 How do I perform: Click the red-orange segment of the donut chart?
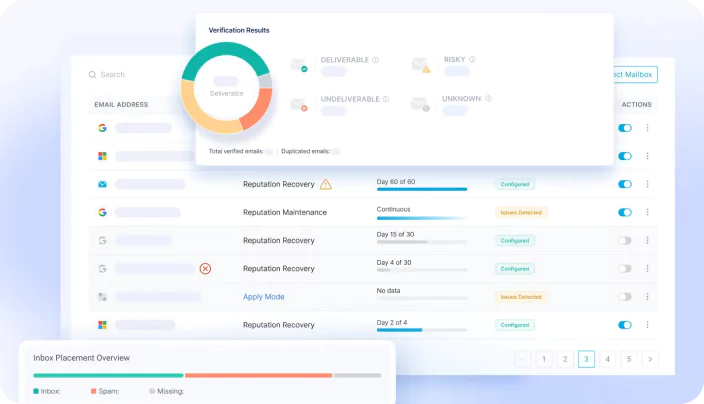pos(260,109)
